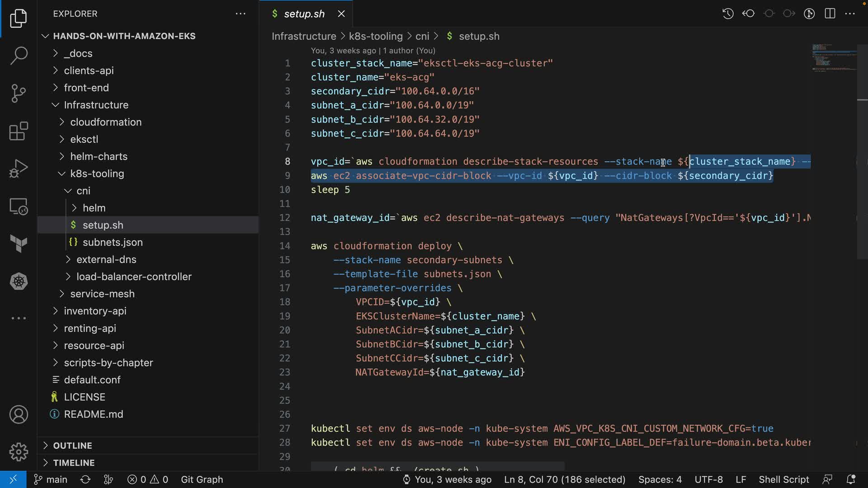Expand the TIMELINE section
The image size is (868, 488).
(74, 463)
